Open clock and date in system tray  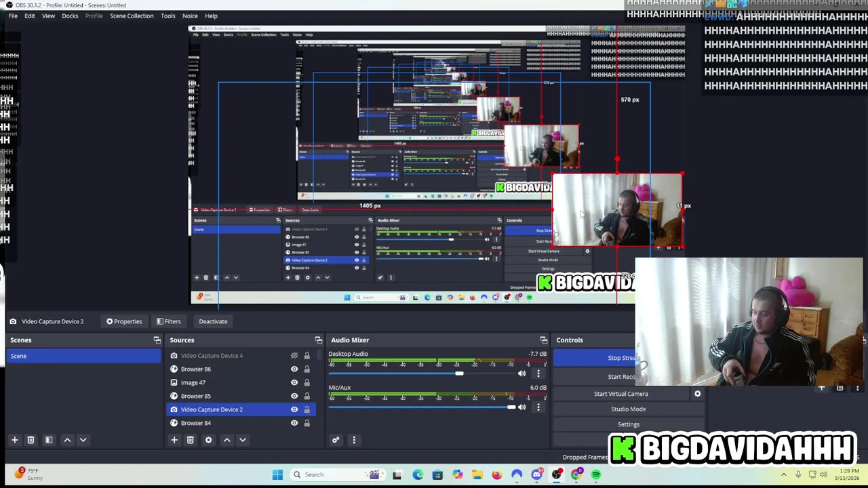847,474
